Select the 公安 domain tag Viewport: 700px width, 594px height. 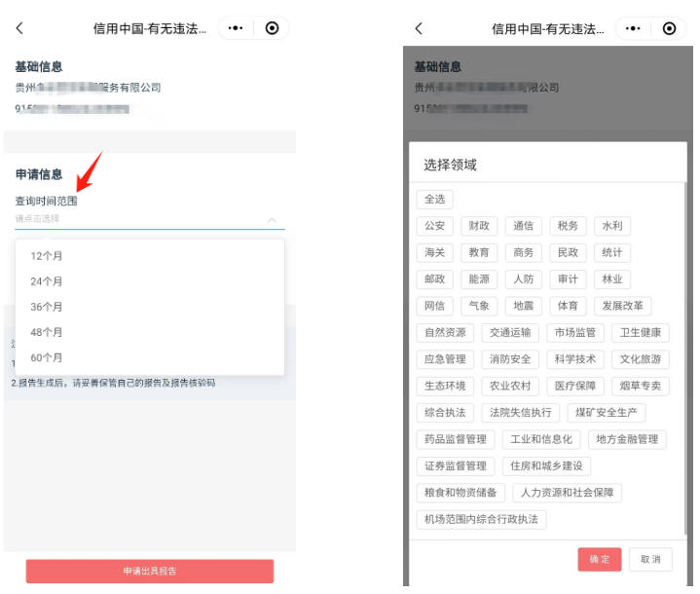point(434,226)
